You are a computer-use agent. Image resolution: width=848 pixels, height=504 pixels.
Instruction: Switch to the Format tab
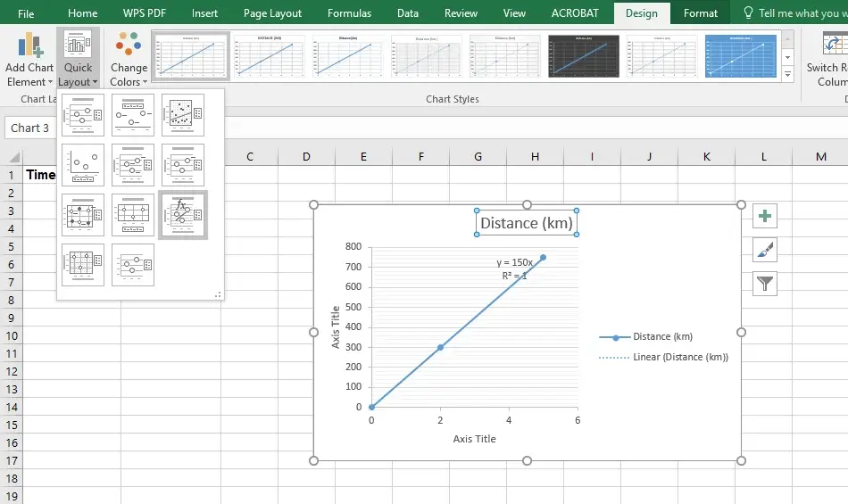click(x=701, y=13)
